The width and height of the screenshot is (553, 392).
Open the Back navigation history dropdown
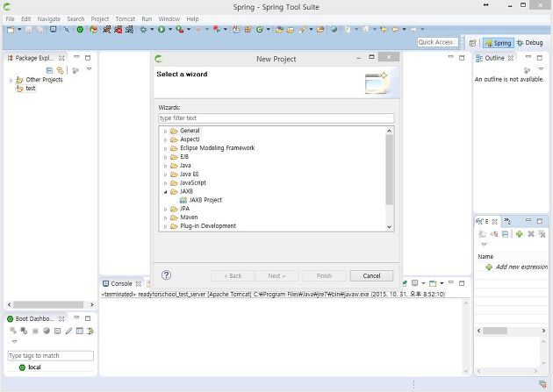point(404,30)
